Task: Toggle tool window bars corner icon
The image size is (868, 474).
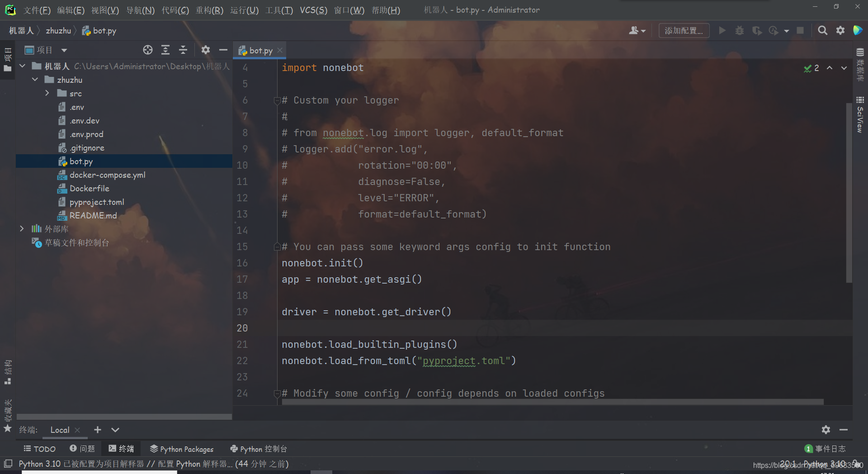Action: point(8,464)
